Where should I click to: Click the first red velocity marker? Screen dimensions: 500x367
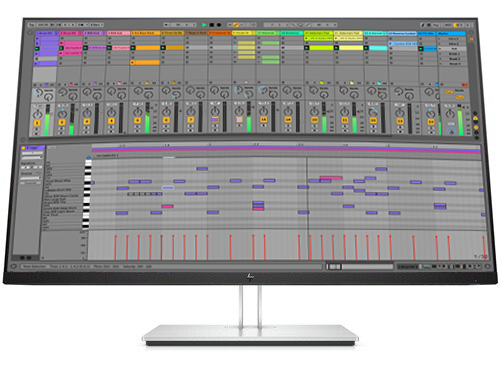click(x=115, y=247)
